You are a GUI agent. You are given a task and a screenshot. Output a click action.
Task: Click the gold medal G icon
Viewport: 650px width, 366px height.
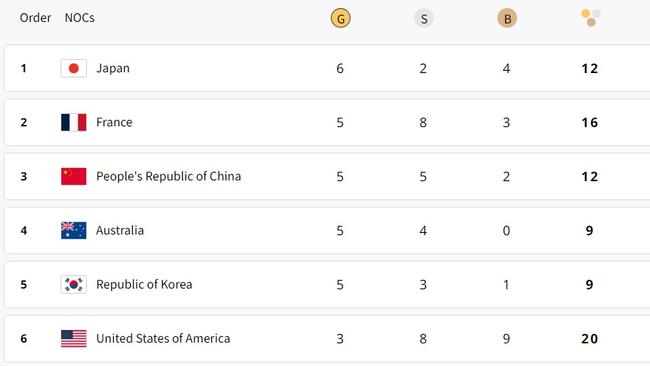340,19
